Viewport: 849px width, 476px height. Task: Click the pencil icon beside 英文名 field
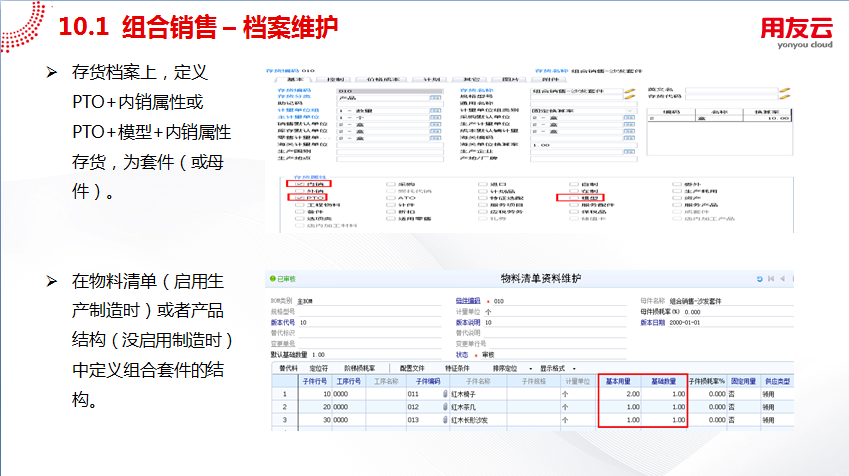pos(785,90)
